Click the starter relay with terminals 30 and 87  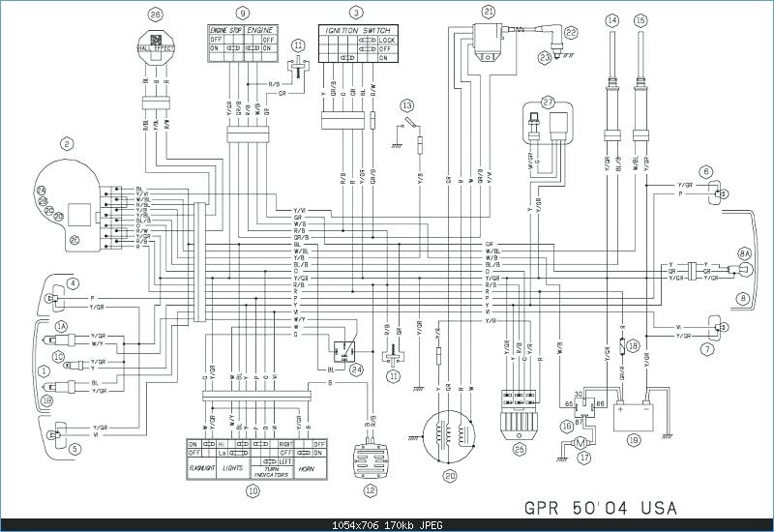(x=585, y=406)
